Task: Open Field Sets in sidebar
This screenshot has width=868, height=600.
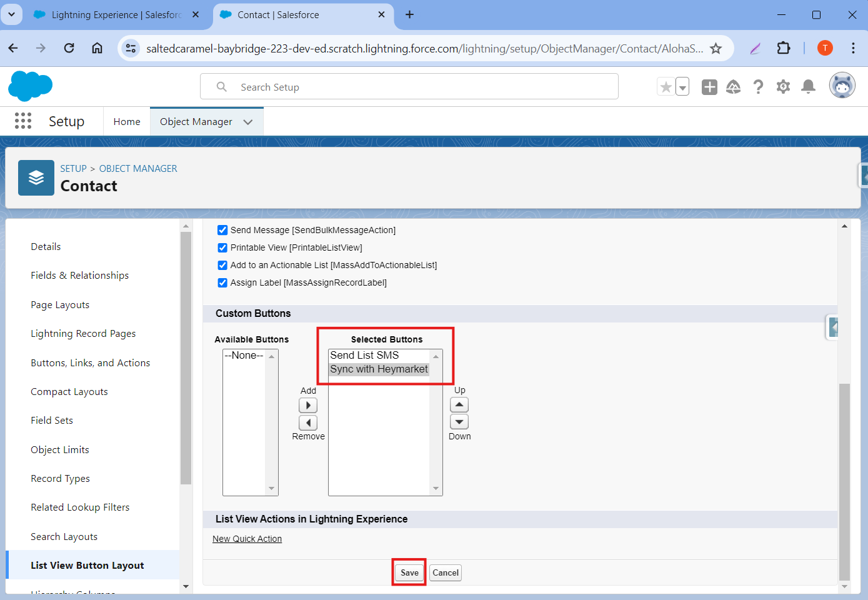Action: coord(52,420)
